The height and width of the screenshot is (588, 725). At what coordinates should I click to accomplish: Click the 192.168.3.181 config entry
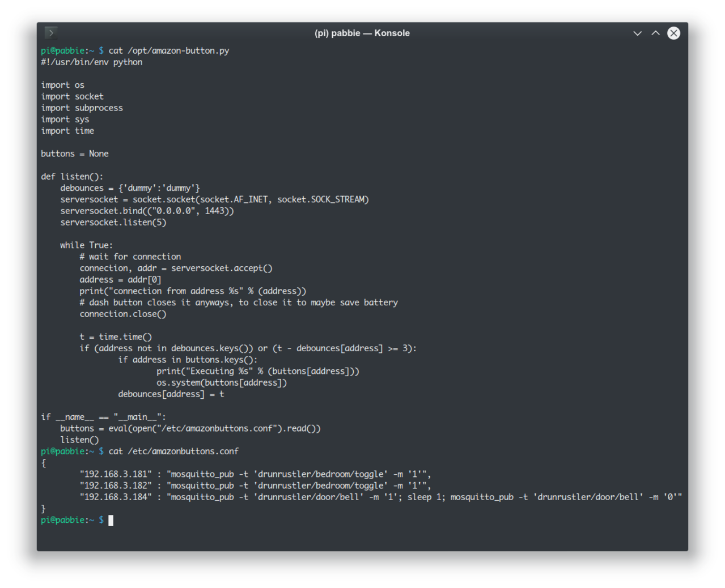[x=255, y=474]
